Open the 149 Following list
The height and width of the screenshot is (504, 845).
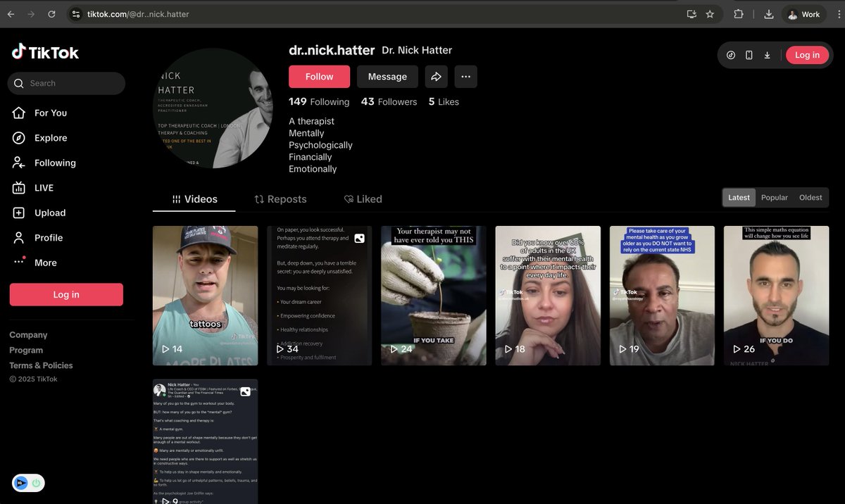point(319,102)
